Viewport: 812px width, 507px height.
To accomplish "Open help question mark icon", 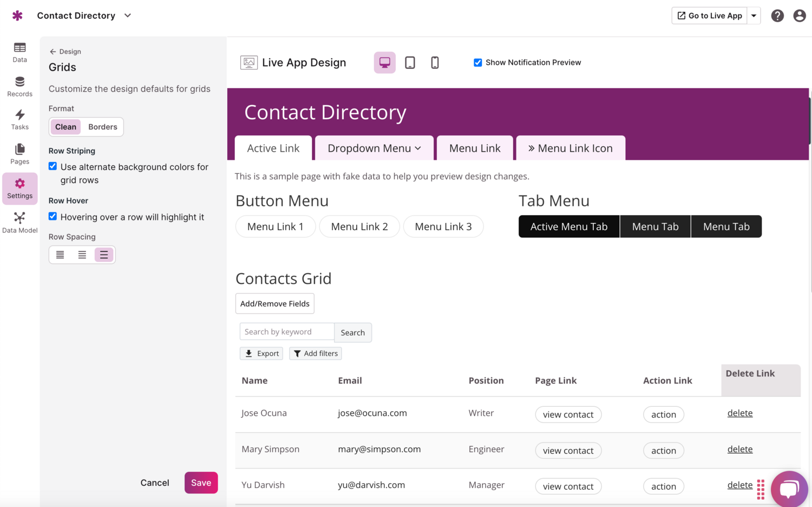I will [777, 16].
